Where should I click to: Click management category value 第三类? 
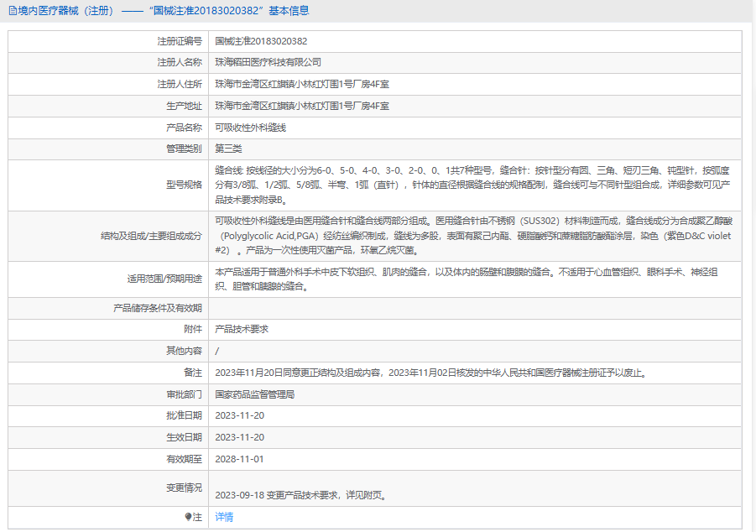(x=228, y=149)
